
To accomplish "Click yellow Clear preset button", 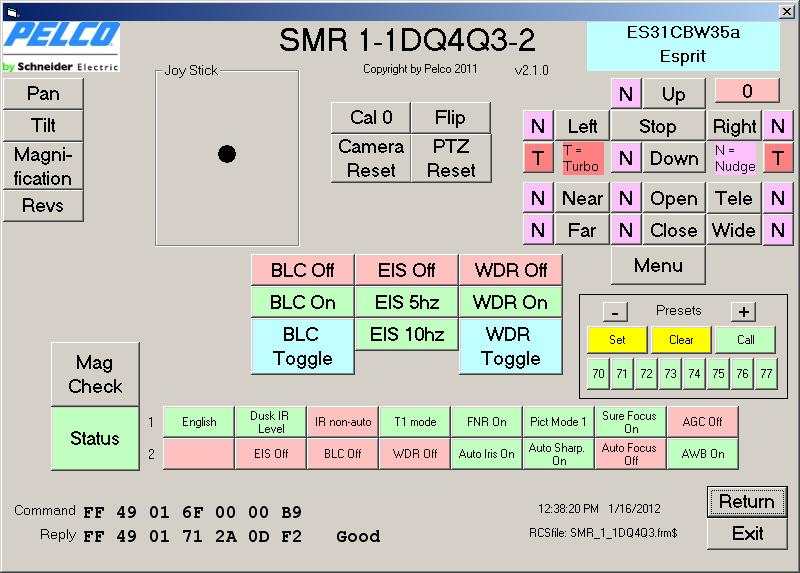I will [681, 340].
